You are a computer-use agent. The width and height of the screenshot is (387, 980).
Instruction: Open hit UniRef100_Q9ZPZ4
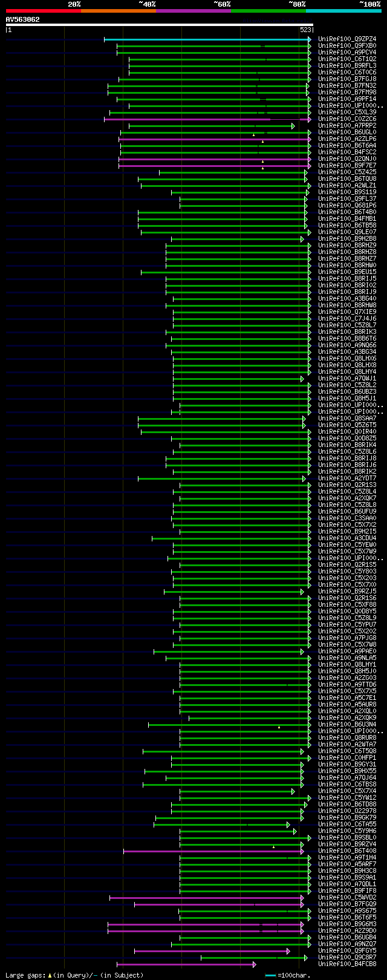point(347,39)
